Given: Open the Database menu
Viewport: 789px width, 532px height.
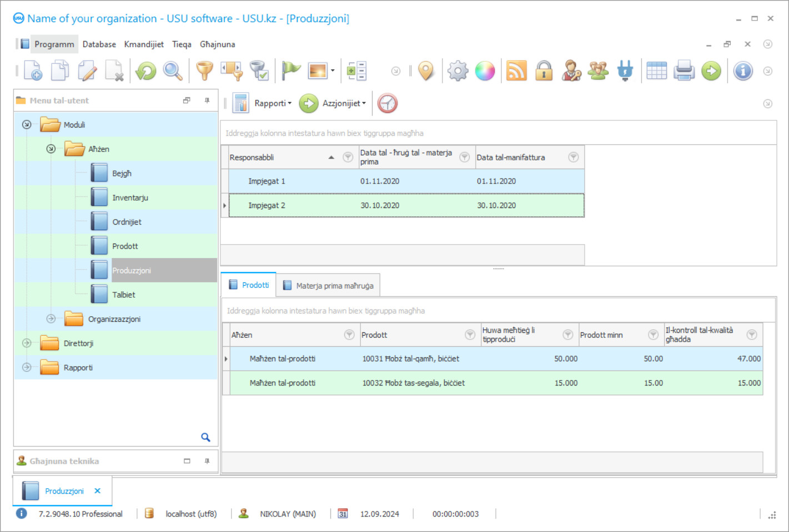Looking at the screenshot, I should click(x=99, y=44).
